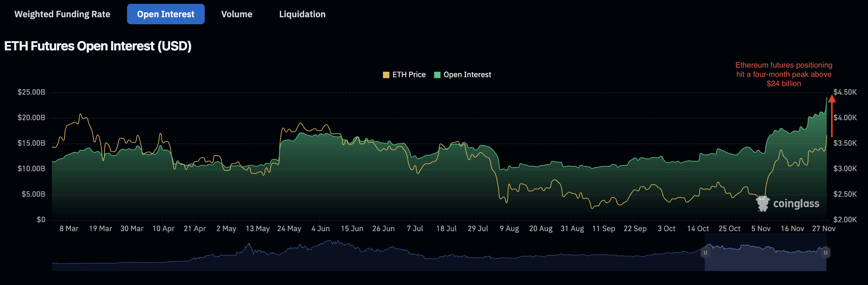
Task: Open the Liquidation tab
Action: (x=302, y=14)
